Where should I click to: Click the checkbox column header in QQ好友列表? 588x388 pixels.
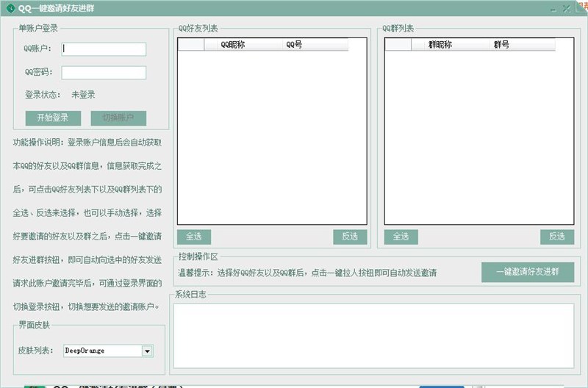point(190,45)
